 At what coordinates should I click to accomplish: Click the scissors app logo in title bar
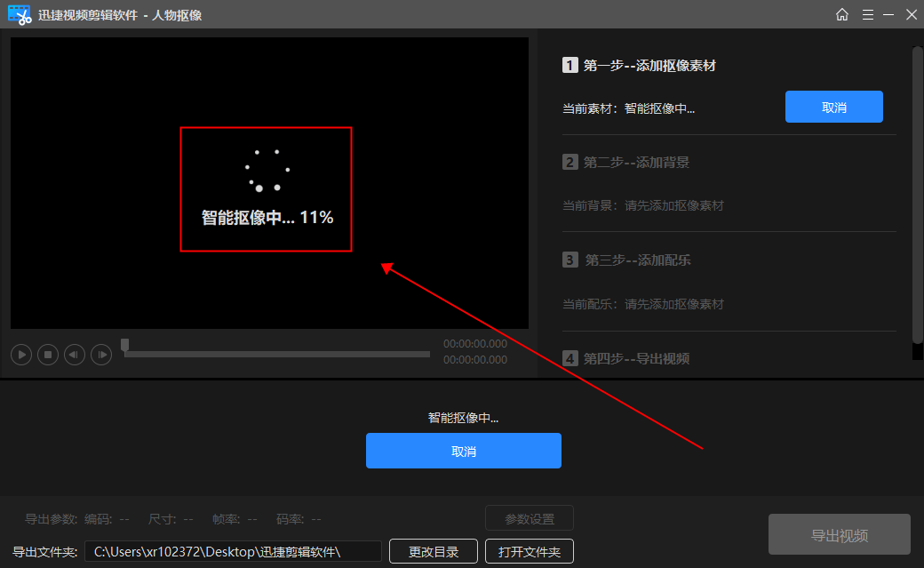[x=19, y=14]
